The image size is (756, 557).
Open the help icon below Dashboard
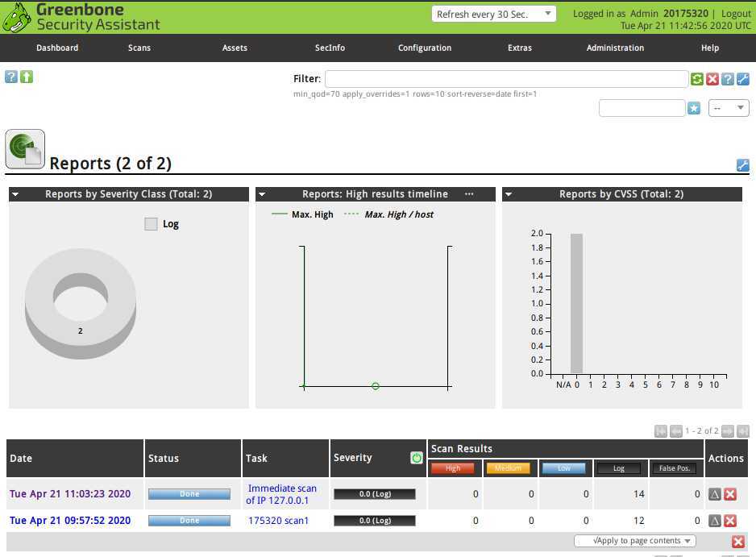click(11, 77)
